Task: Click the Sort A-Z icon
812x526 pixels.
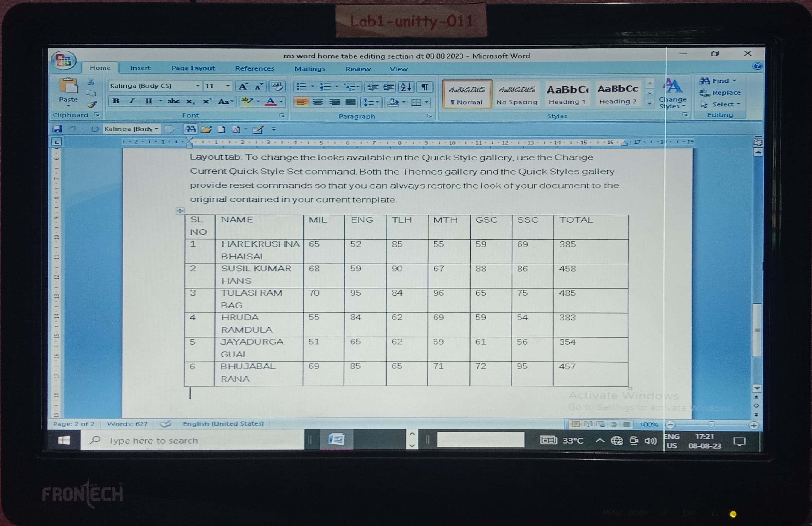Action: pyautogui.click(x=406, y=87)
